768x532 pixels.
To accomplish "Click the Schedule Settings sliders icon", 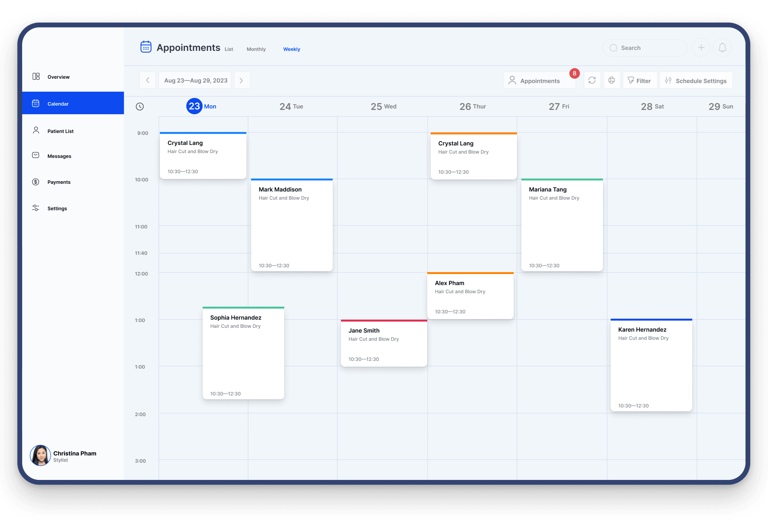I will coord(668,80).
